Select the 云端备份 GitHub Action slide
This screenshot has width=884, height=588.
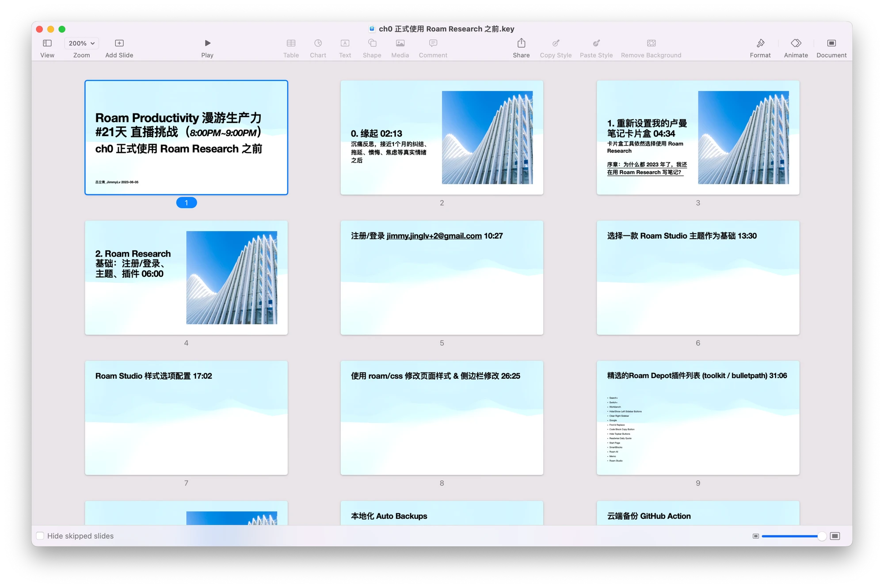698,513
